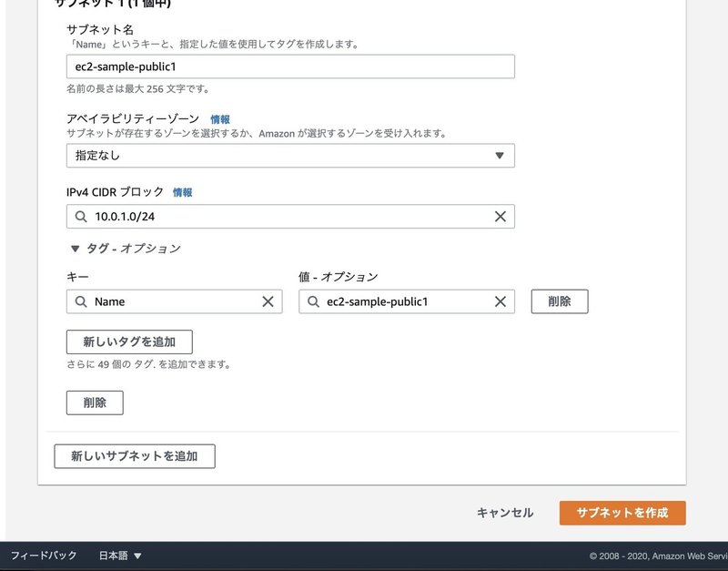The height and width of the screenshot is (571, 728).
Task: Remove subnet 1 using lower 削除 button
Action: (x=95, y=402)
